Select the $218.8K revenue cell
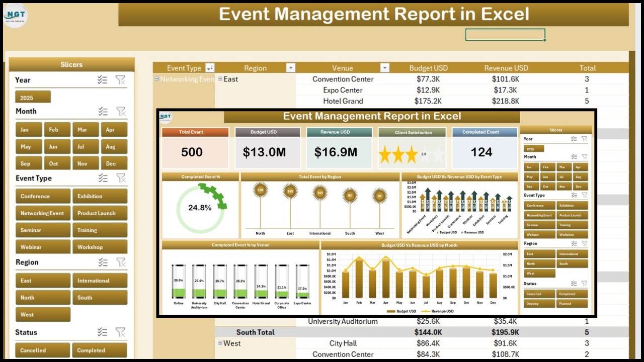The height and width of the screenshot is (362, 644). (x=506, y=101)
